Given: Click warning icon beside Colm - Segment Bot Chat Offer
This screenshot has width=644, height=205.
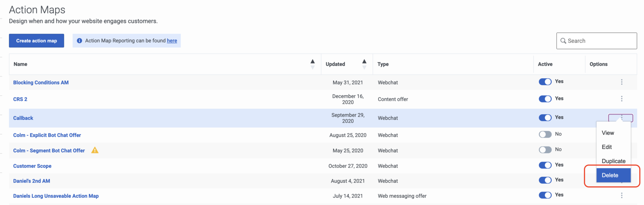Looking at the screenshot, I should coord(95,150).
